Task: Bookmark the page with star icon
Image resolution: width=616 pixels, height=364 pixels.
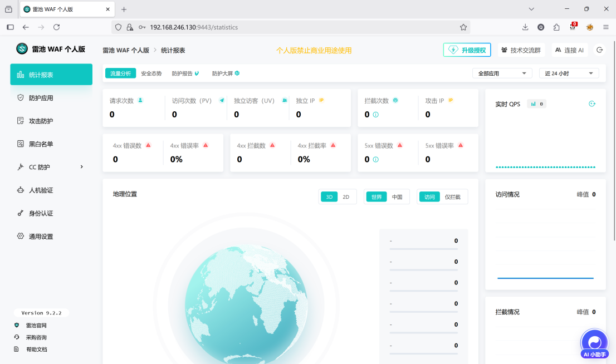Action: [463, 27]
